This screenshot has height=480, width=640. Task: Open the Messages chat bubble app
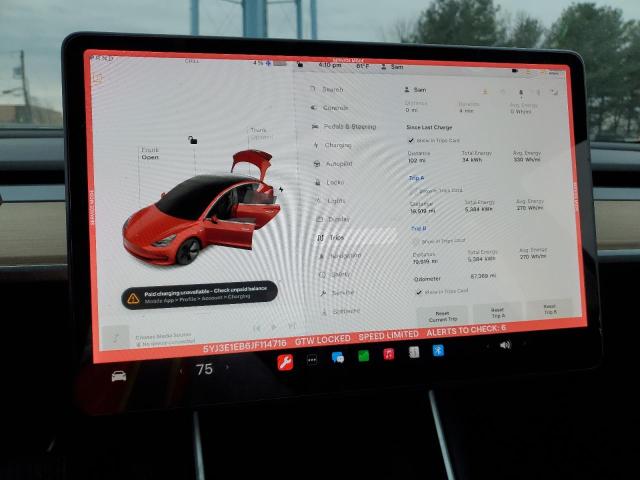pos(338,358)
